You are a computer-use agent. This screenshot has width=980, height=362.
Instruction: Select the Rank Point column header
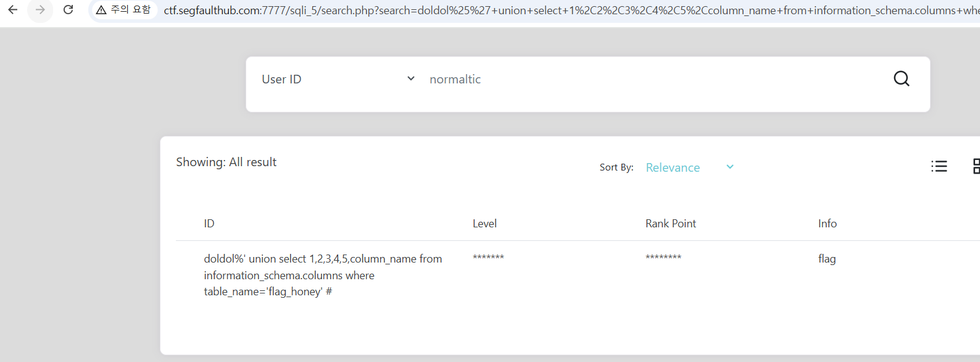(x=670, y=224)
